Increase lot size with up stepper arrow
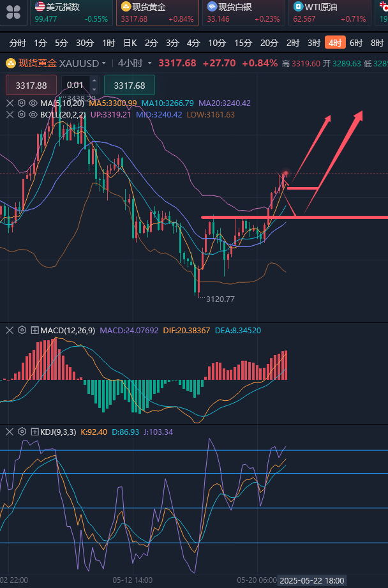 click(94, 80)
